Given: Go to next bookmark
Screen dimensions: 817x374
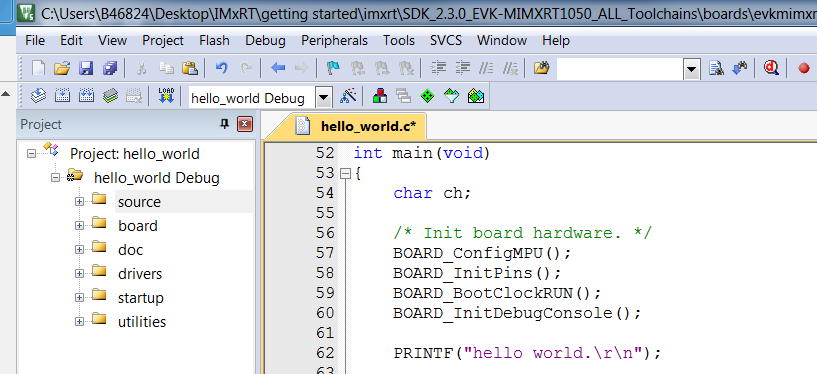Looking at the screenshot, I should click(382, 68).
